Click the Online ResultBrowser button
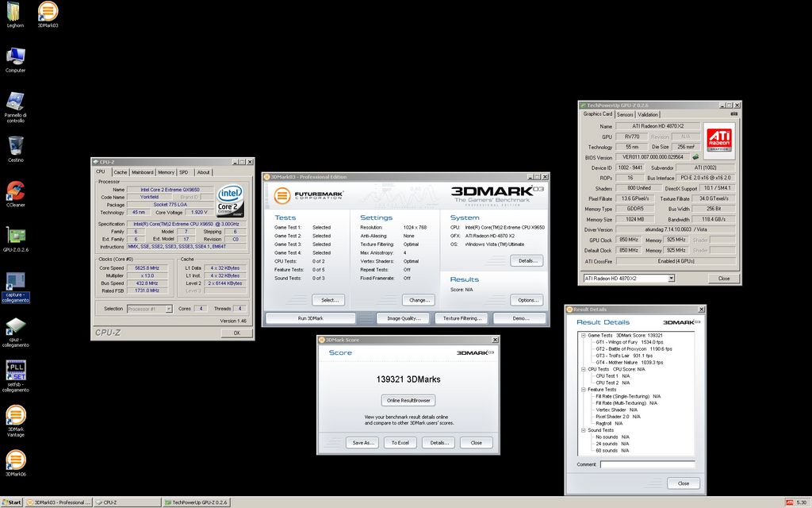The height and width of the screenshot is (508, 812). 408,400
